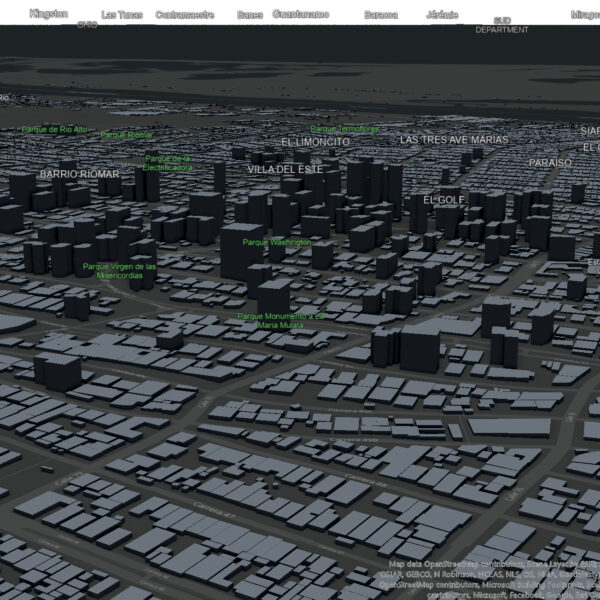Select the EL GOLF neighborhood label

[x=443, y=200]
